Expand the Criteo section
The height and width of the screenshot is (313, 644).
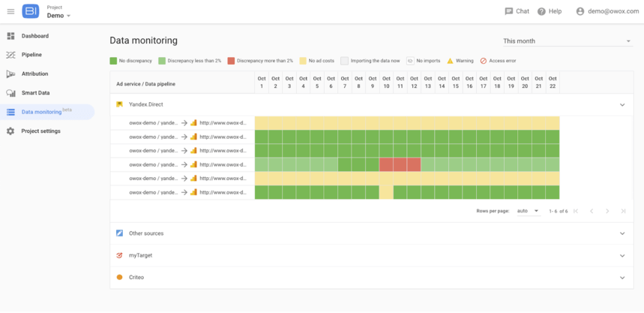click(x=622, y=278)
